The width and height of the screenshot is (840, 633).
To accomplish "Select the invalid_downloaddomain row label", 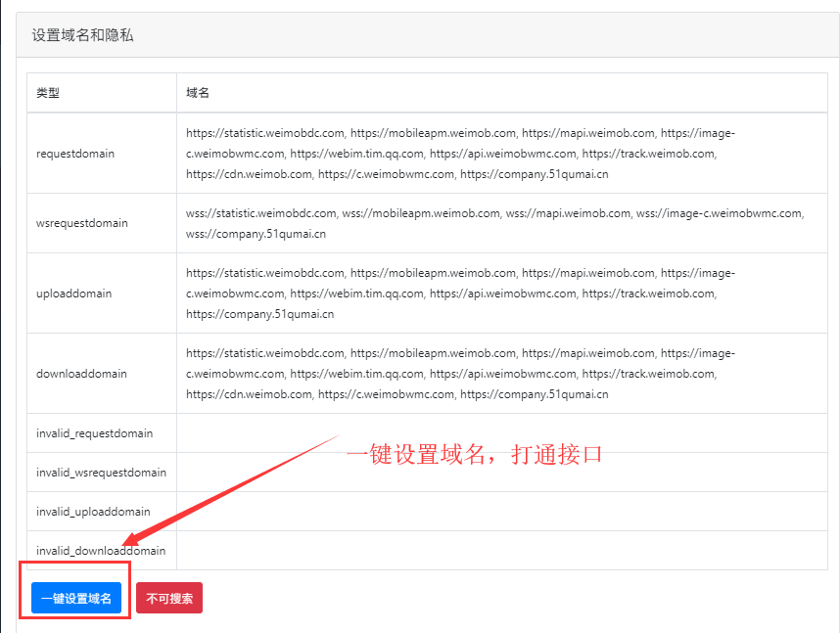I will pos(101,551).
